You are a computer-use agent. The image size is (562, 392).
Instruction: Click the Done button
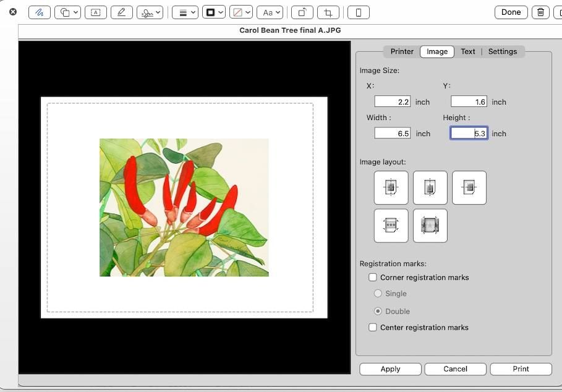click(511, 12)
